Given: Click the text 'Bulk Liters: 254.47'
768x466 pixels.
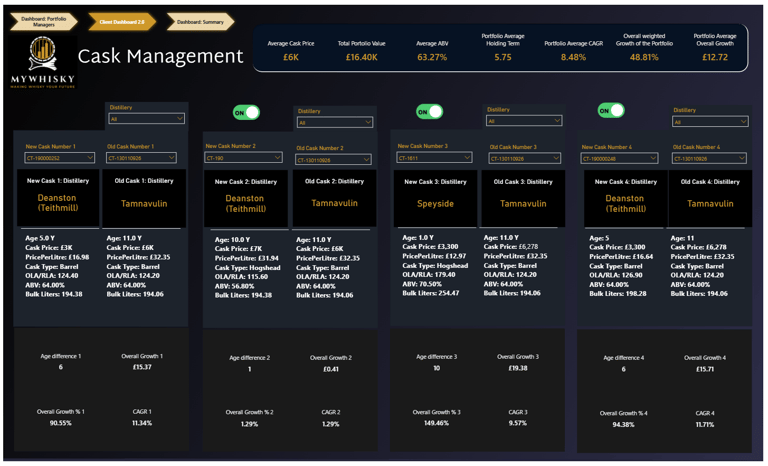Looking at the screenshot, I should [431, 293].
